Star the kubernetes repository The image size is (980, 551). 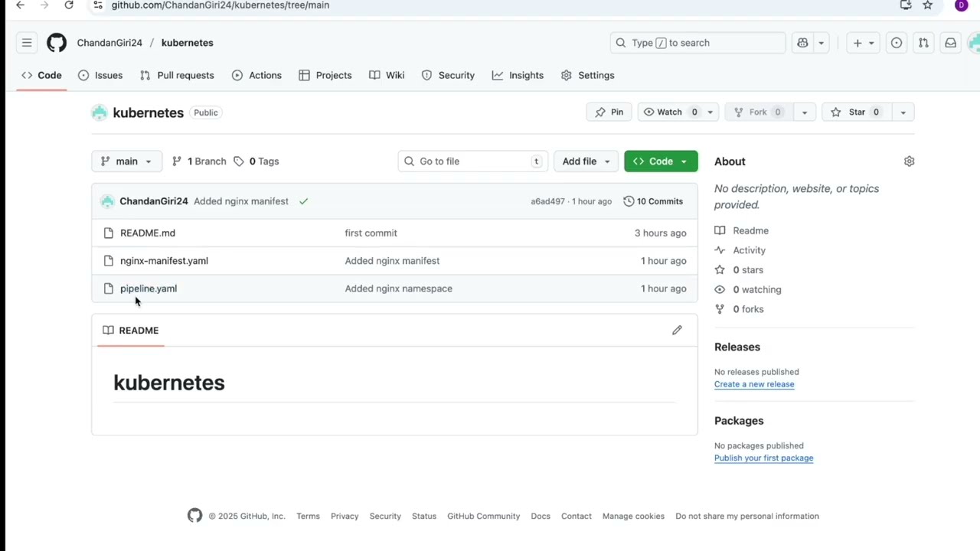(857, 112)
